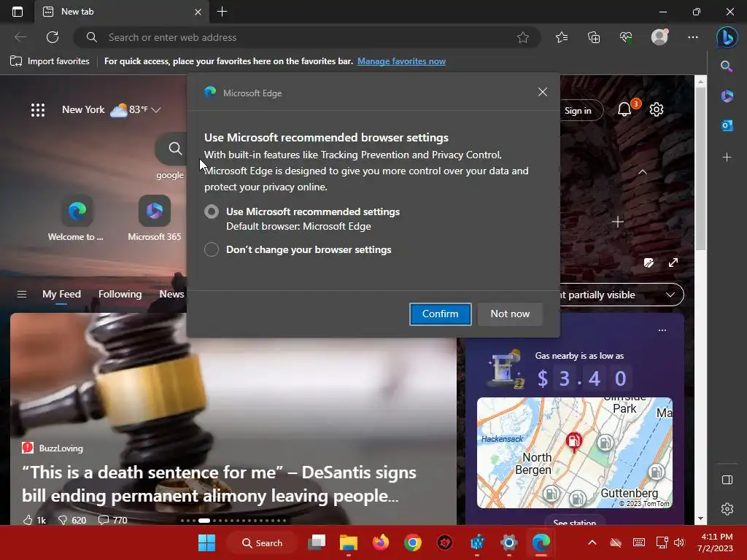Click the expand background arrows icon
Viewport: 747px width, 560px height.
673,262
